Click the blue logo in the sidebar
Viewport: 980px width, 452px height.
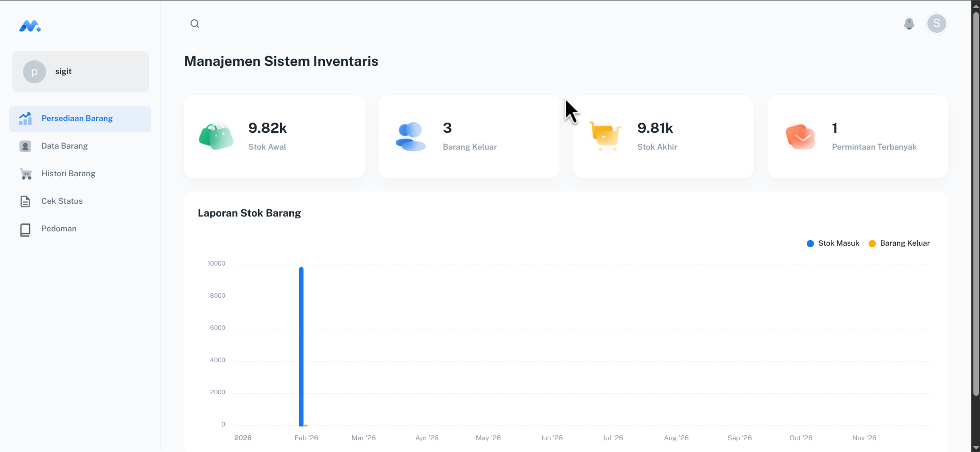(30, 26)
